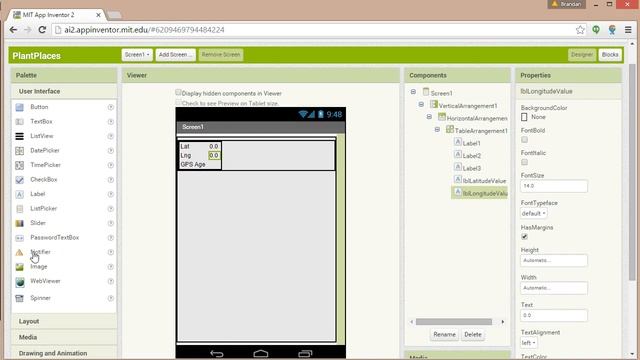This screenshot has height=360, width=640.
Task: Select lblLatitudeValue in Components tree
Action: coord(484,181)
